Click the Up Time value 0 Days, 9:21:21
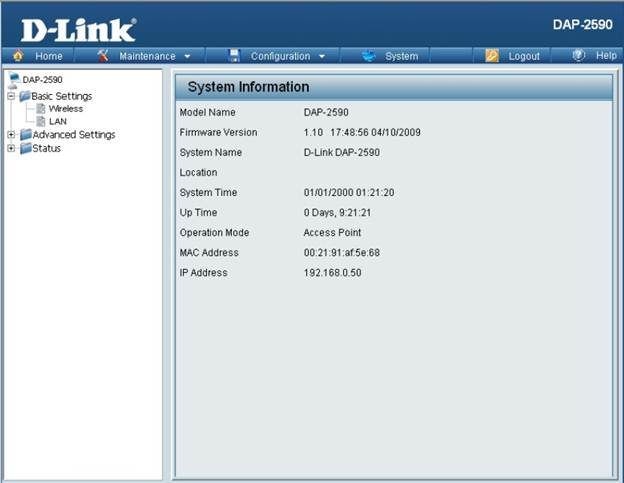 [337, 212]
